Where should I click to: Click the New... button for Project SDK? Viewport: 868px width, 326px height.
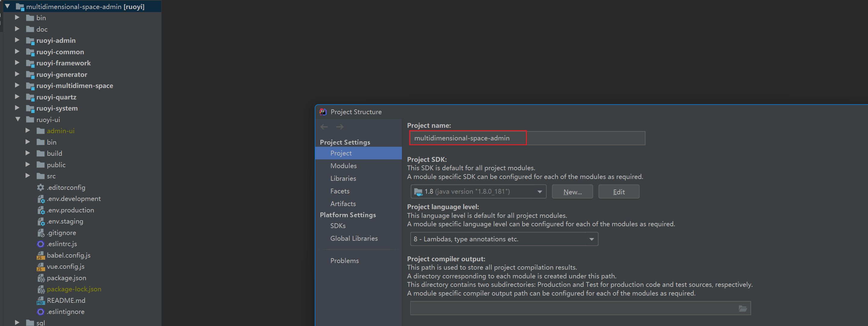click(572, 191)
